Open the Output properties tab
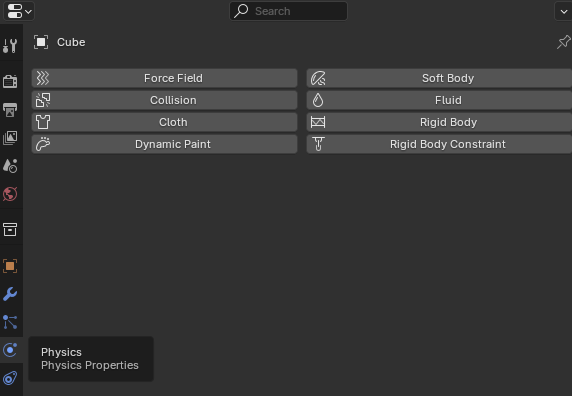The image size is (572, 396). [x=10, y=109]
